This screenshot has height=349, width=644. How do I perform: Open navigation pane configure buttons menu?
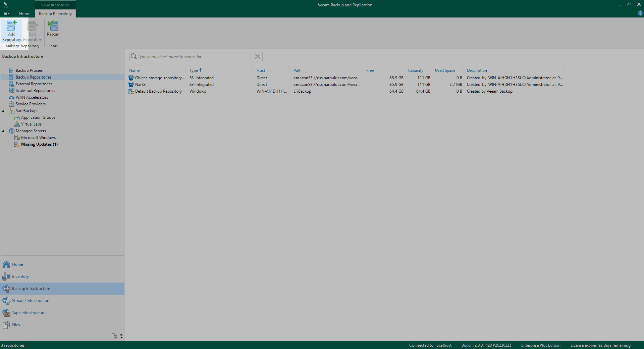point(121,336)
